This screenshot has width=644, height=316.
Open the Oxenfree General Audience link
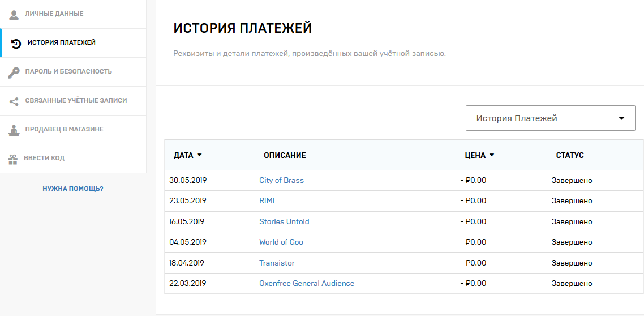[x=307, y=284]
